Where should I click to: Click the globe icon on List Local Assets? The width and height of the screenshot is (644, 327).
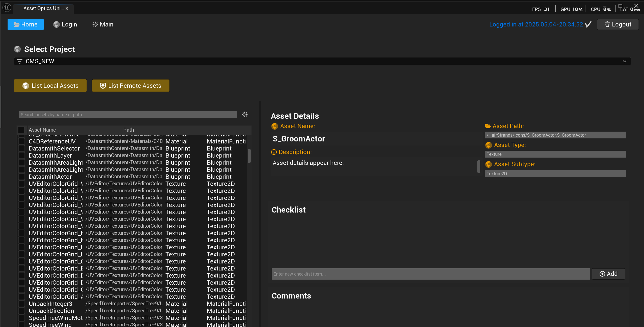click(x=26, y=86)
